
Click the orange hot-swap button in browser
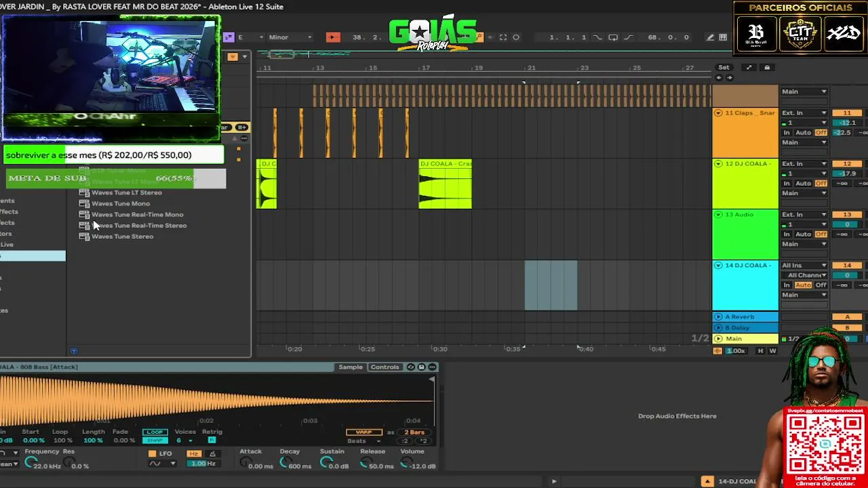233,57
